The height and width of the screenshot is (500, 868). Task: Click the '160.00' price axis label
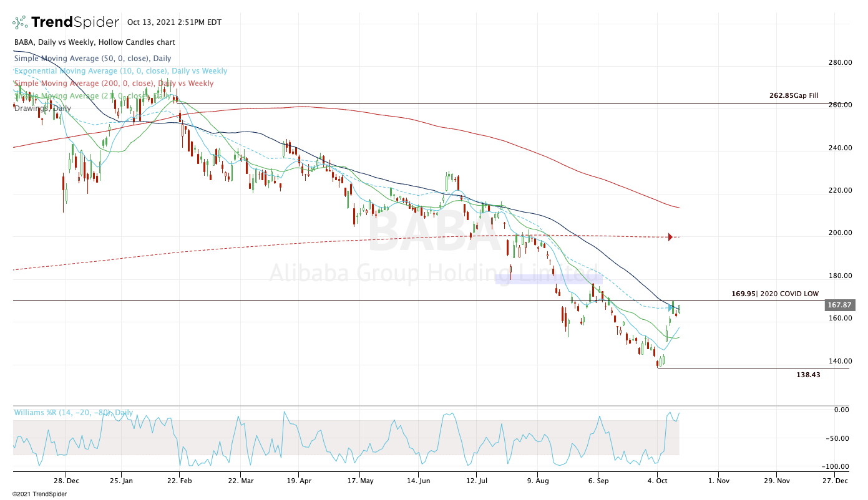[840, 318]
